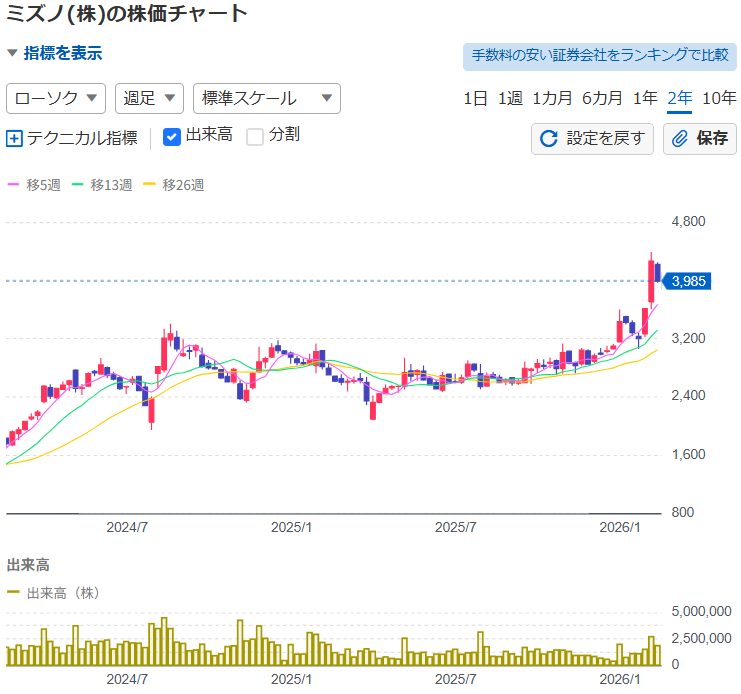Viewport: 741px width, 694px height.
Task: Select the 6カ月 period tab
Action: click(602, 98)
